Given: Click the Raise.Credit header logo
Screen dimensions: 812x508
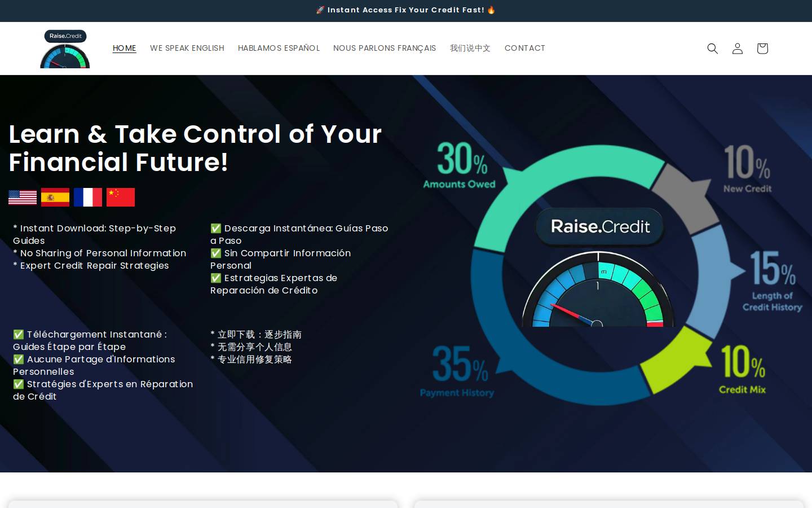Looking at the screenshot, I should tap(65, 49).
